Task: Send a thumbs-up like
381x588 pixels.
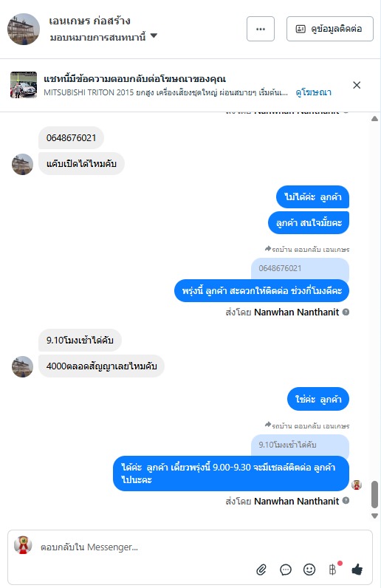Action: [357, 570]
